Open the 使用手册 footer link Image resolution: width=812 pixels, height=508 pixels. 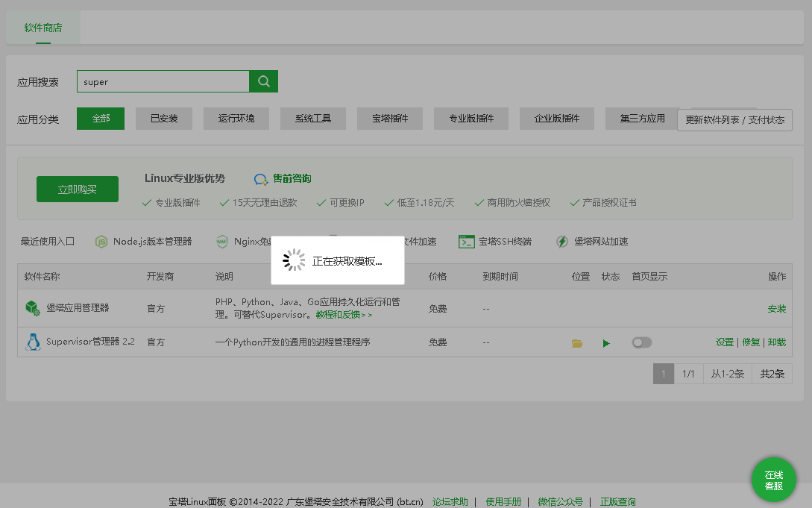click(503, 502)
